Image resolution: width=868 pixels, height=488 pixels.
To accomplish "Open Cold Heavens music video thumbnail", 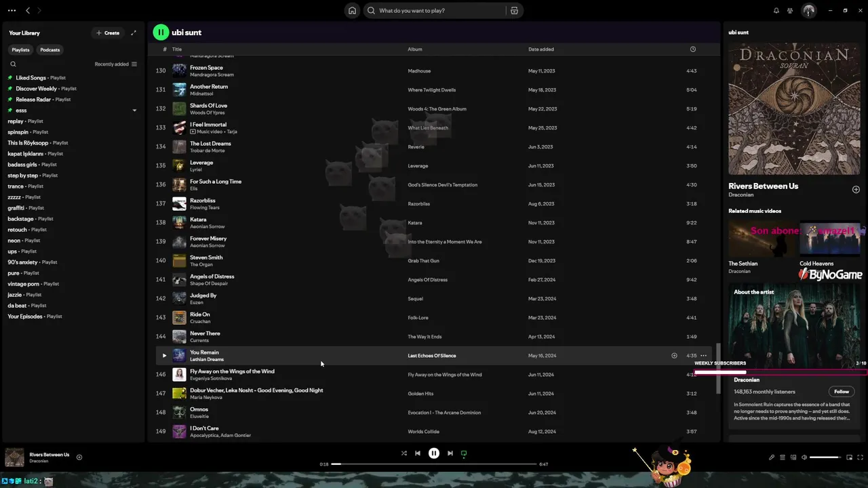I will tap(831, 239).
